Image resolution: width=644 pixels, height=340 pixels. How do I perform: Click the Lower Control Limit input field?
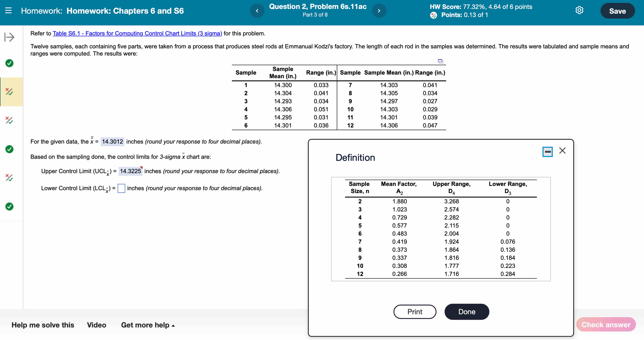(x=121, y=188)
